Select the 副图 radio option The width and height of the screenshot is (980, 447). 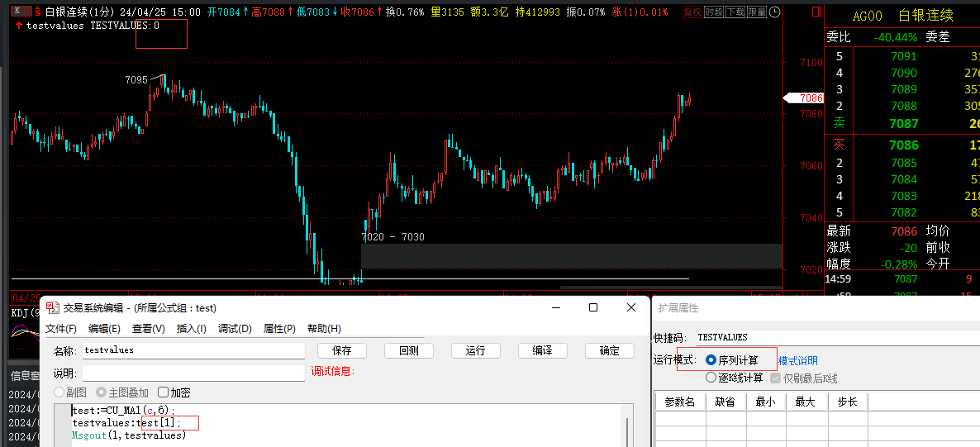(x=59, y=392)
